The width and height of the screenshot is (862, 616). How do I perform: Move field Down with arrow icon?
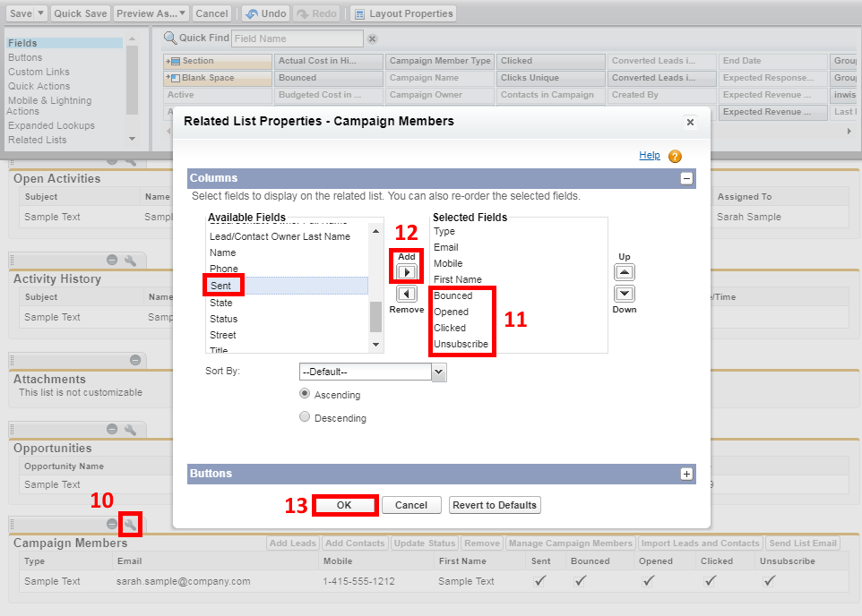click(x=624, y=294)
